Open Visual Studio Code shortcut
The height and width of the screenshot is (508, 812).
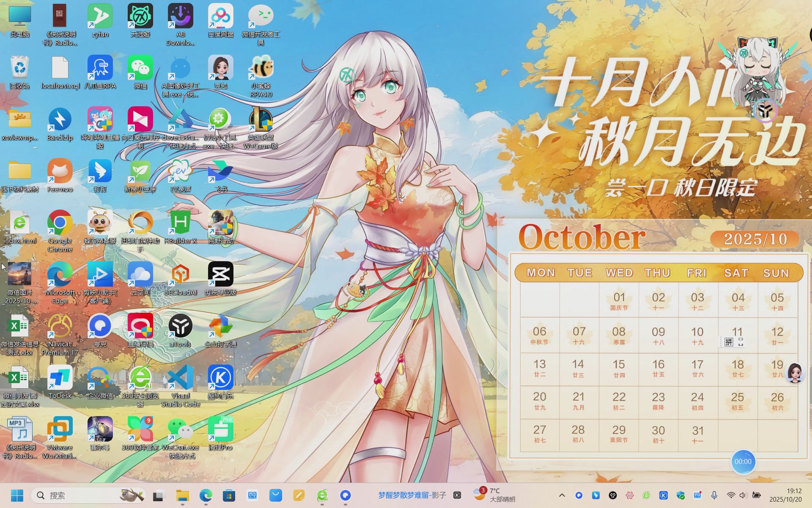(x=181, y=378)
